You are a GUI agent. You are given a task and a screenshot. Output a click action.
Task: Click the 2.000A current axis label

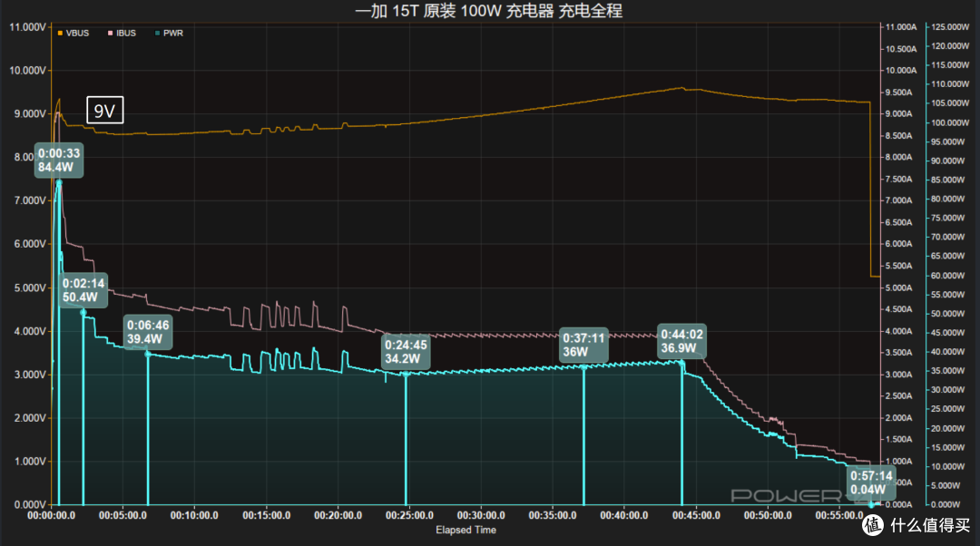point(898,418)
